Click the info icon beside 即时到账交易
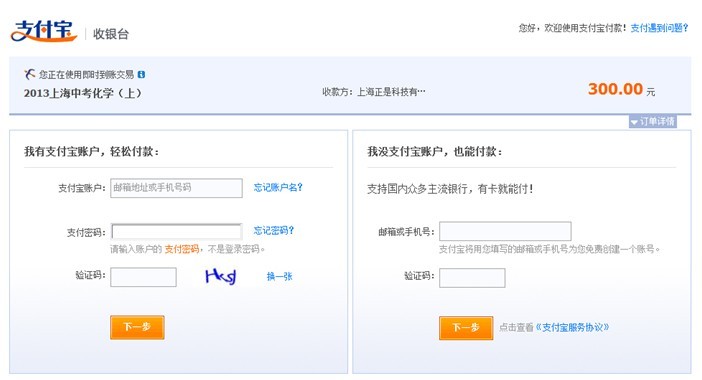This screenshot has height=380, width=702. point(141,74)
